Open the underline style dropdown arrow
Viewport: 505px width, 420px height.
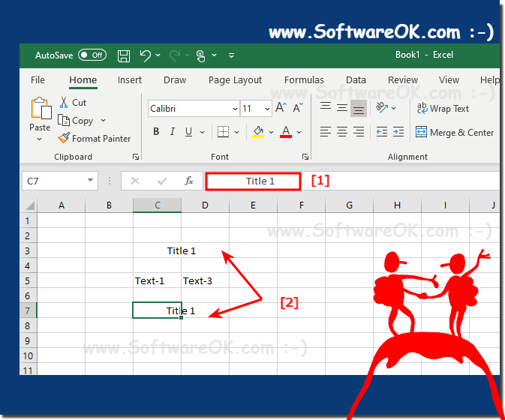click(x=203, y=132)
